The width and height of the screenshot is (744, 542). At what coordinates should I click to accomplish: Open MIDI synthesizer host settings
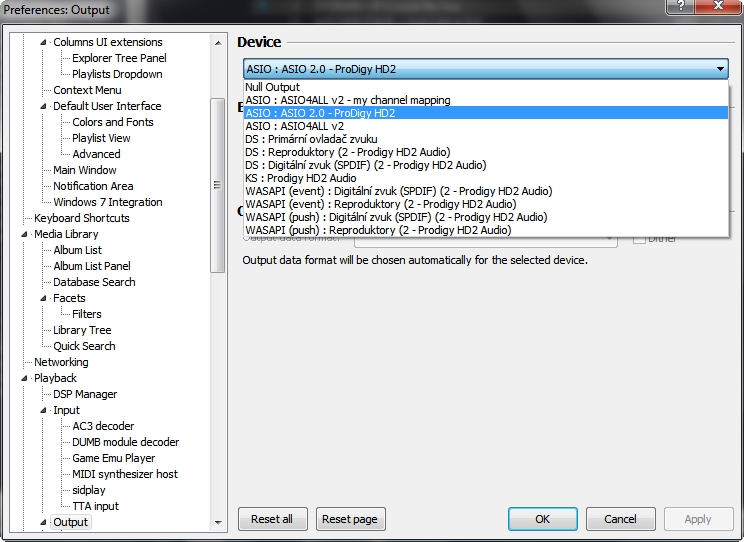point(125,475)
